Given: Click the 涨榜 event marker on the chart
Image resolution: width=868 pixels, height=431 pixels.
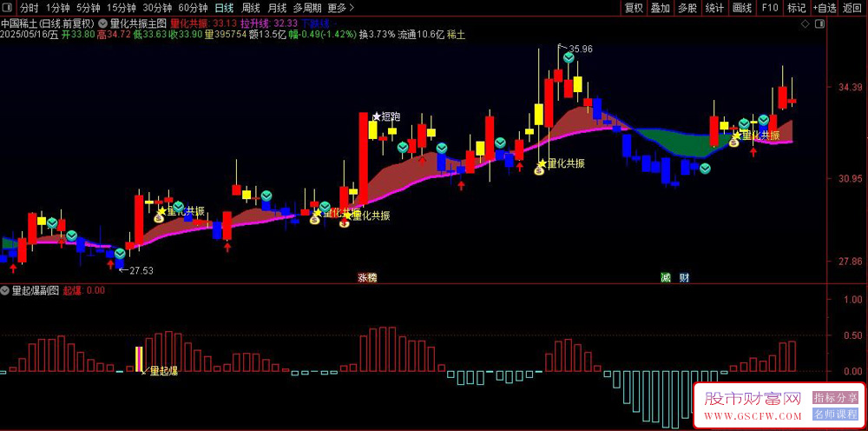Looking at the screenshot, I should (367, 277).
